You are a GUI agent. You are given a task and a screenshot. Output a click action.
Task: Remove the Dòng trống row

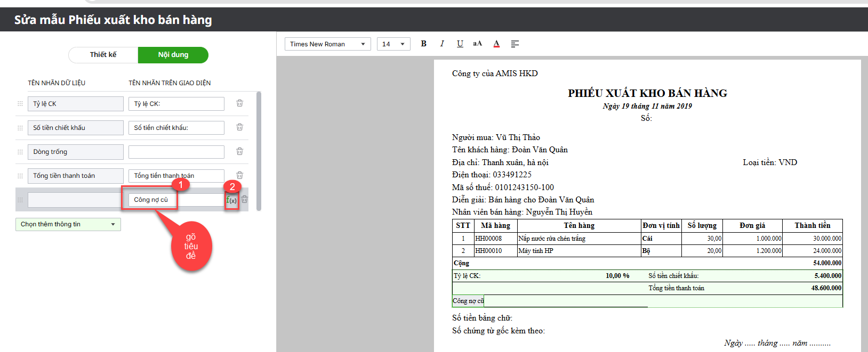pos(240,151)
